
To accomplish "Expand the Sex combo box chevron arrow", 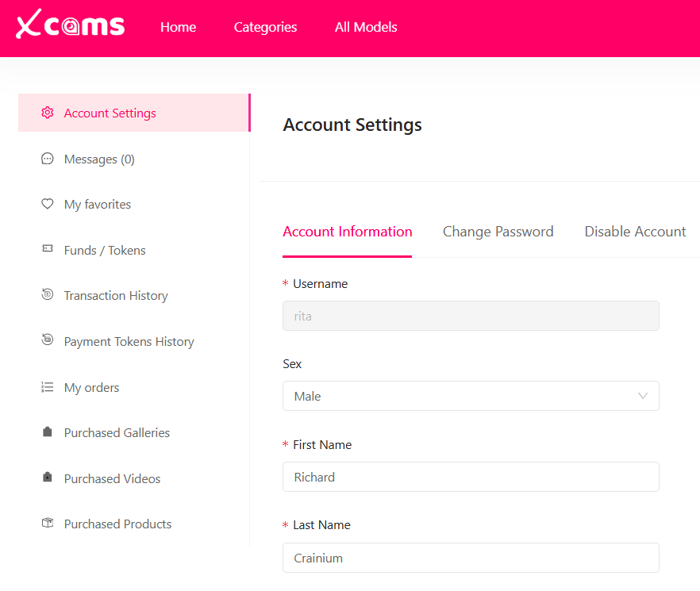I will click(643, 396).
